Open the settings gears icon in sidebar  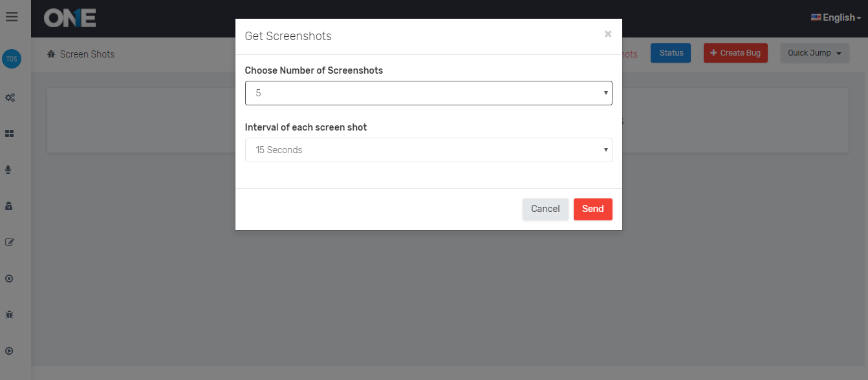click(x=10, y=97)
